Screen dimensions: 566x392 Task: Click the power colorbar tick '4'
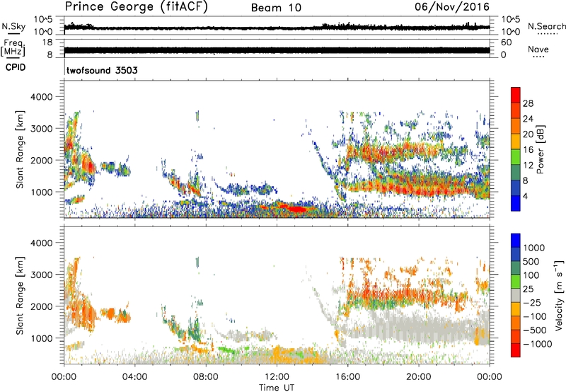click(525, 196)
